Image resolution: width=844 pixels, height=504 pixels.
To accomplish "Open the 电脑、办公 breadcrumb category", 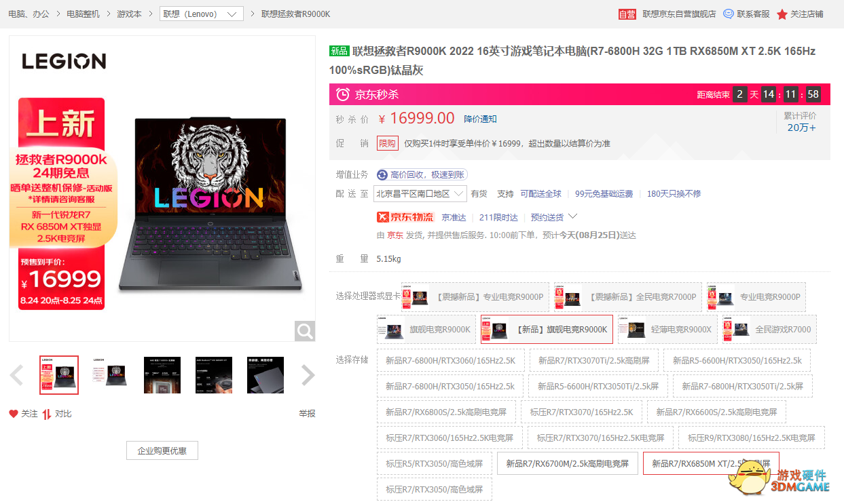I will click(27, 14).
